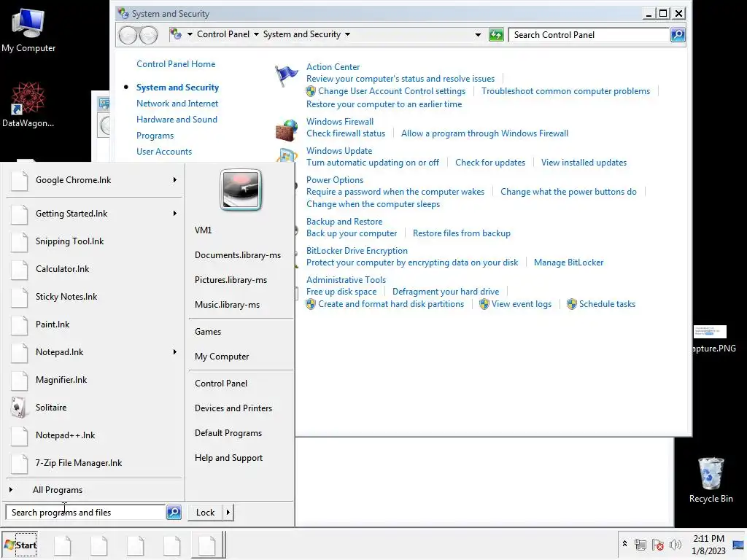Click the green refresh button in address bar
This screenshot has height=560, width=747.
(496, 35)
